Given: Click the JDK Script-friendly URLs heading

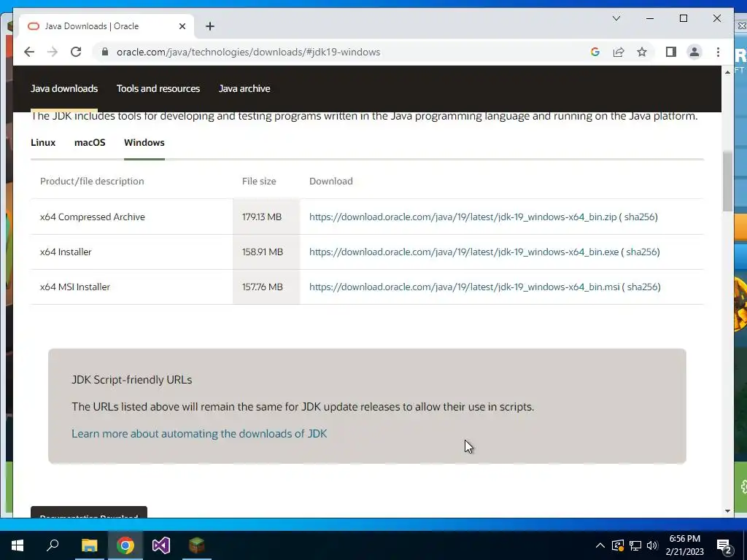Looking at the screenshot, I should [x=132, y=379].
